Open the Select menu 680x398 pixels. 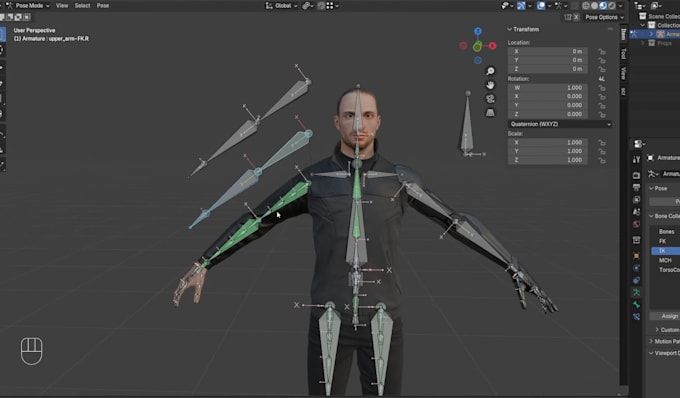(82, 6)
